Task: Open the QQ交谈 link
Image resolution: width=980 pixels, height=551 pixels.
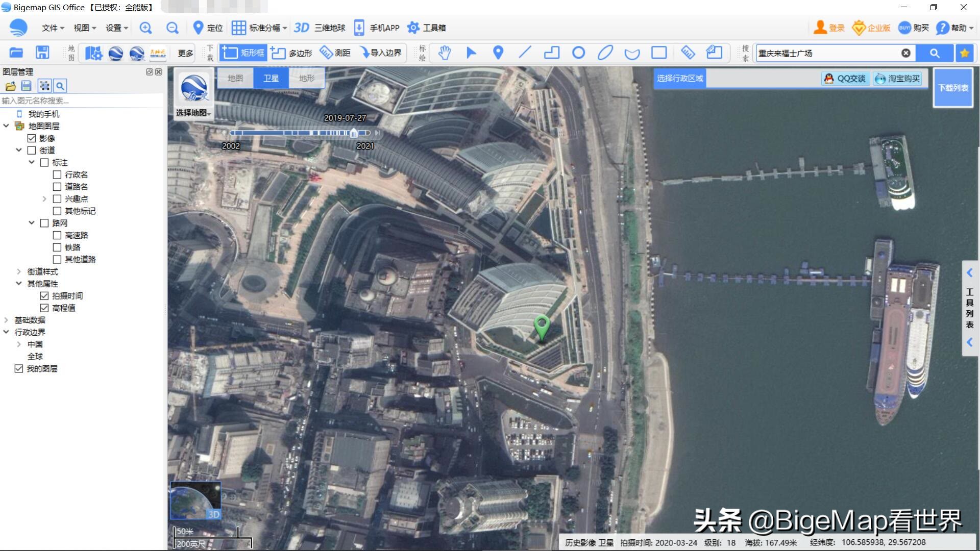Action: (845, 79)
